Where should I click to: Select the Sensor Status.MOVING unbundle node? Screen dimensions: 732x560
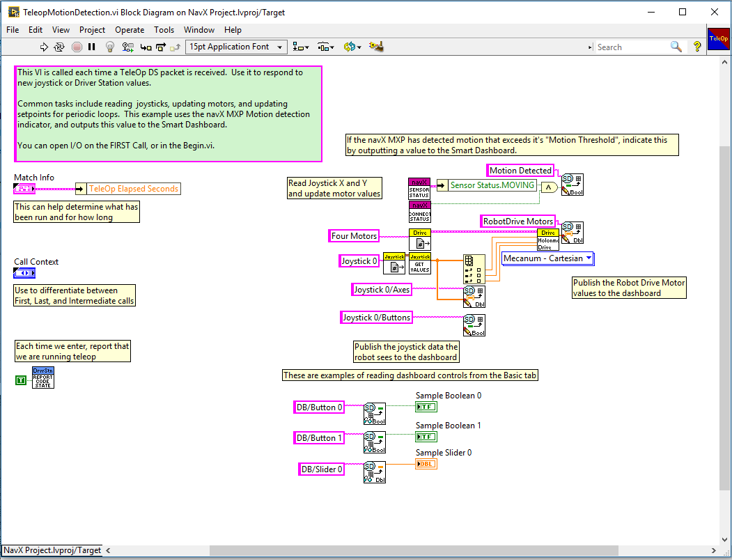click(486, 185)
